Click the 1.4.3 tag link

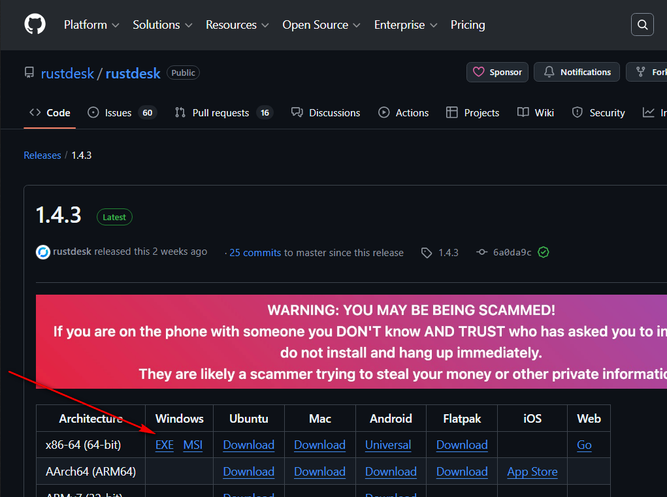click(448, 253)
